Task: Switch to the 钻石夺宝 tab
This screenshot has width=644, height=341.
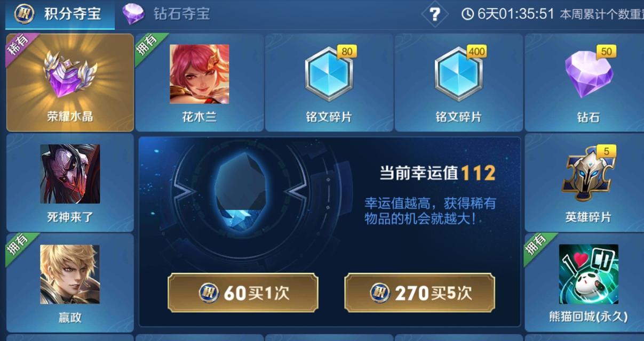Action: [166, 14]
